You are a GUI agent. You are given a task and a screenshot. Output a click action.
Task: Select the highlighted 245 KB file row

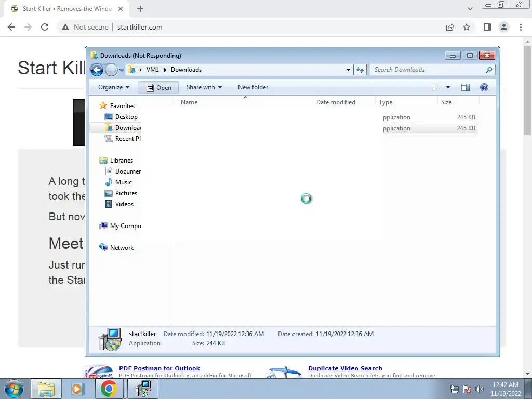429,128
